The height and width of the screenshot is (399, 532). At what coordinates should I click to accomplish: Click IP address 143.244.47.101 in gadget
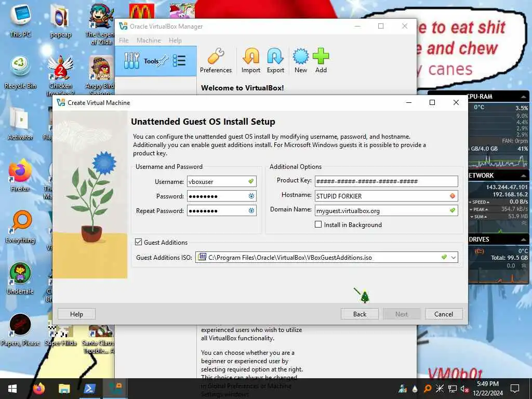[507, 187]
